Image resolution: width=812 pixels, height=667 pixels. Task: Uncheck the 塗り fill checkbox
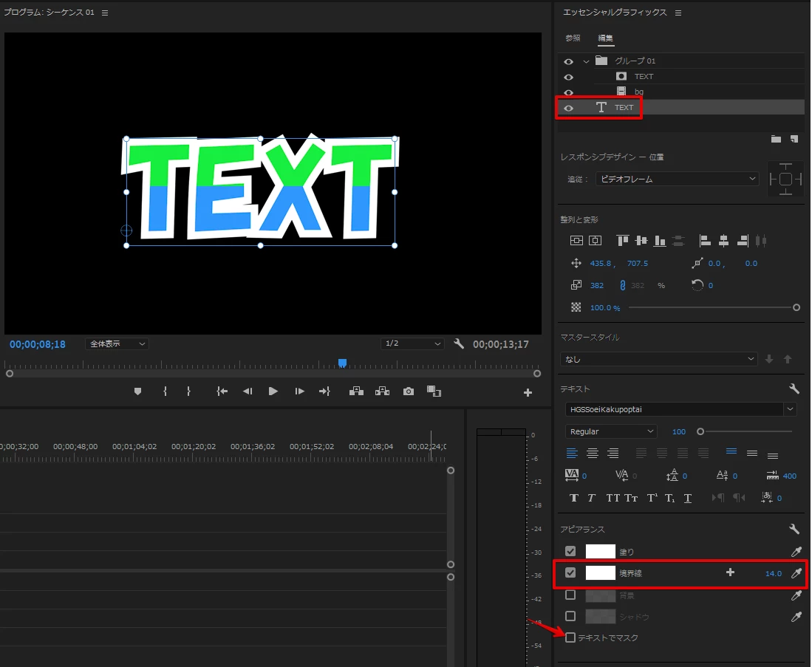click(570, 552)
